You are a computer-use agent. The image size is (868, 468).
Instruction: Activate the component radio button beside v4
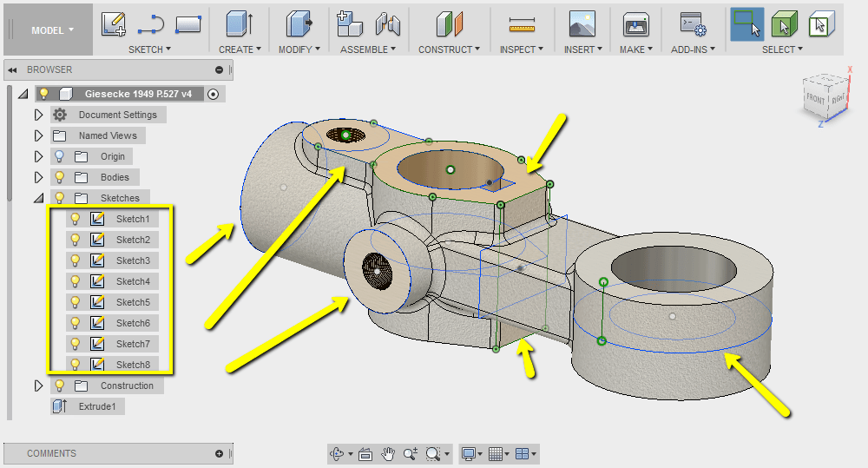[214, 94]
